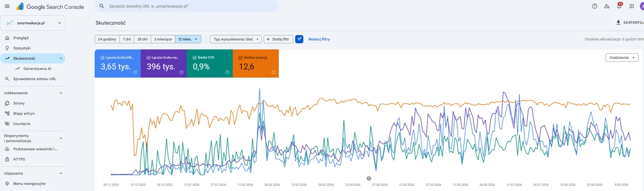The image size is (644, 191).
Task: Open the purple account avatar
Action: [x=642, y=6]
